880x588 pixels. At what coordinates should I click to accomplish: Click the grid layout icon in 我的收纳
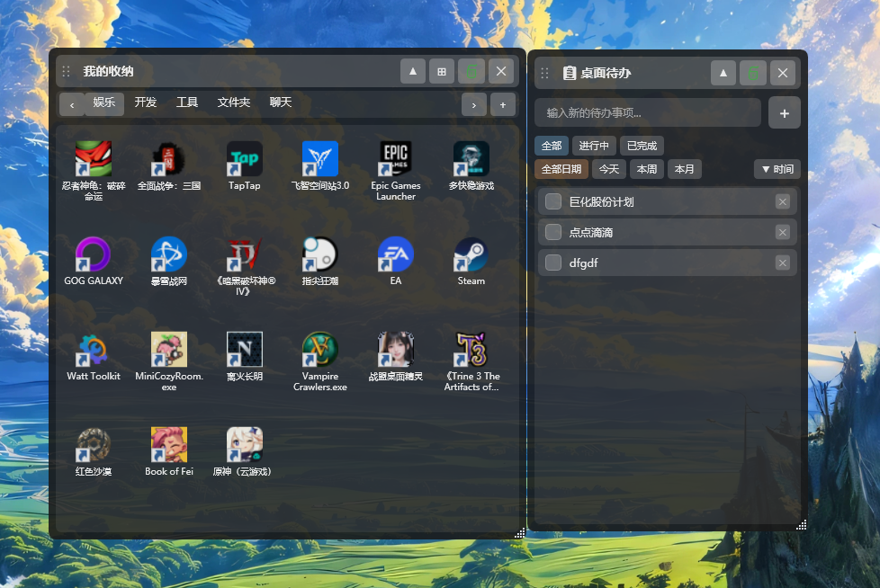pos(442,71)
